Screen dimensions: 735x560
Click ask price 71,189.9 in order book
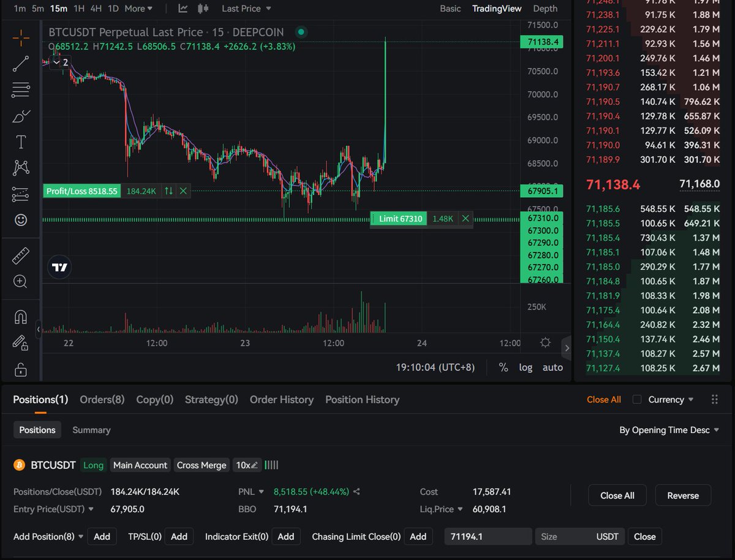(603, 159)
